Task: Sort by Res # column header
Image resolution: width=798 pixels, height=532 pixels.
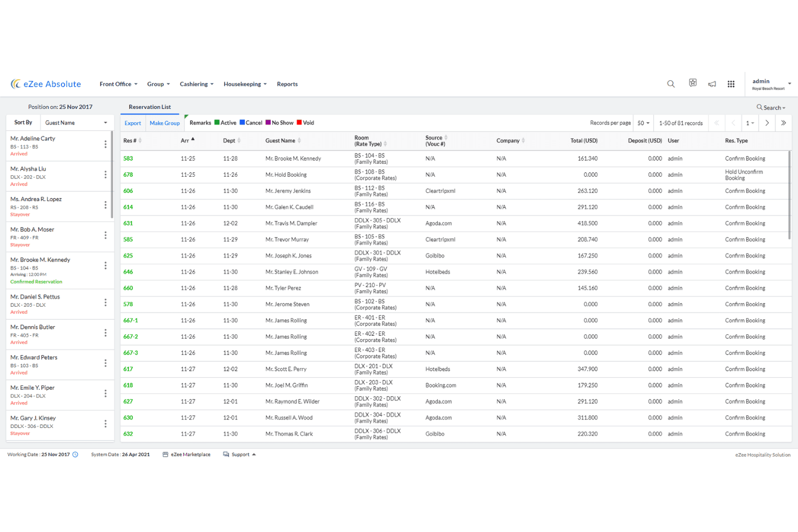Action: pyautogui.click(x=132, y=140)
